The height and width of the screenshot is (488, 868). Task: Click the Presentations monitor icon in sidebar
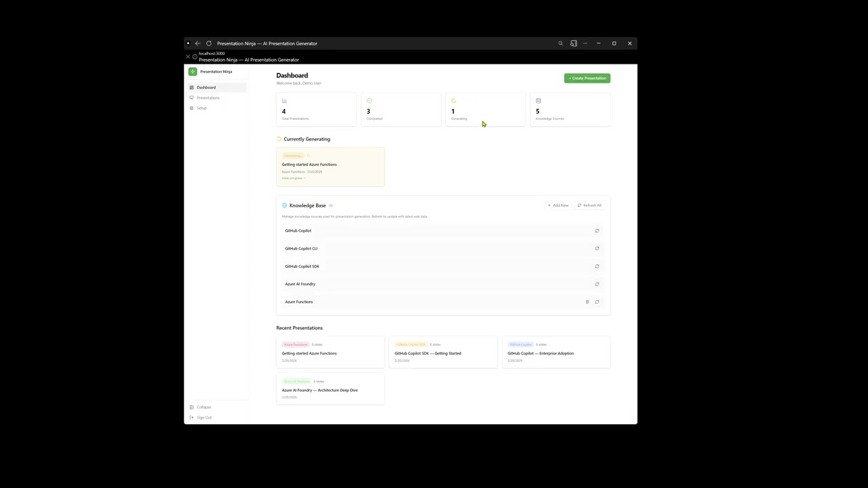click(191, 98)
